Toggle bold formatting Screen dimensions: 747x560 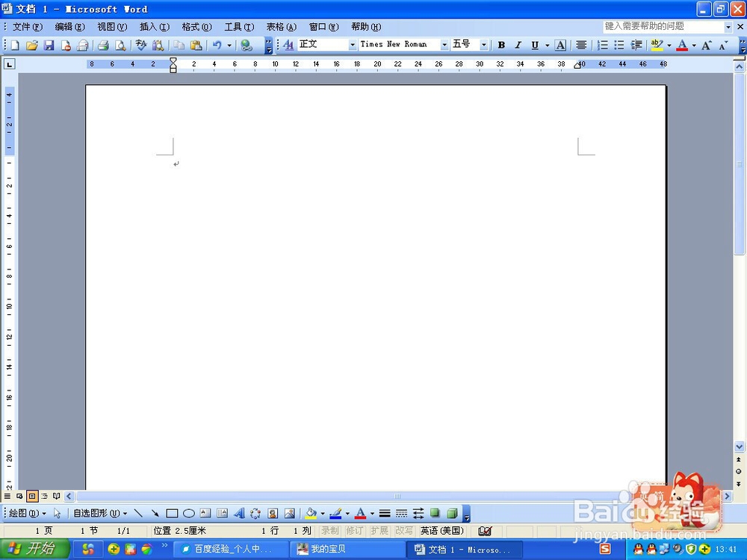501,46
